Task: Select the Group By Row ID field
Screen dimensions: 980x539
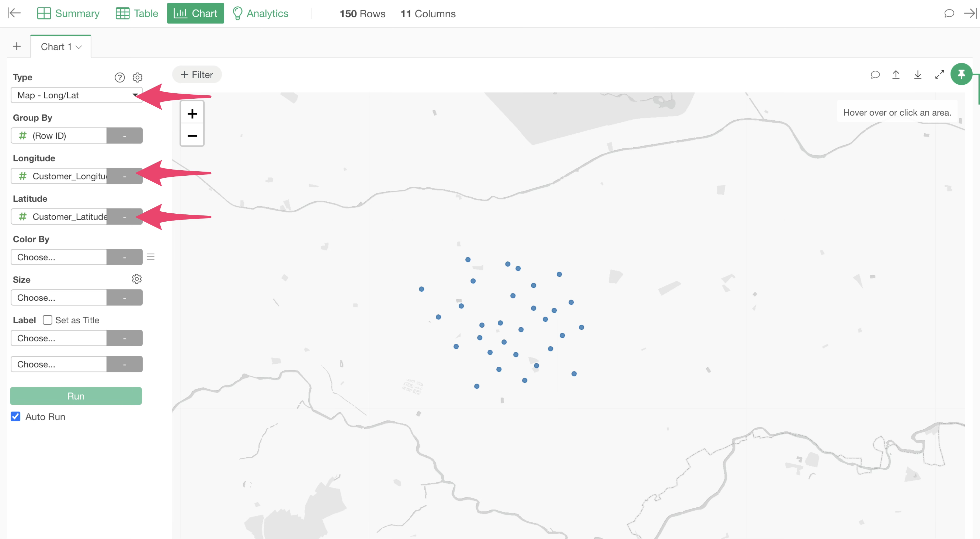Action: pos(59,136)
